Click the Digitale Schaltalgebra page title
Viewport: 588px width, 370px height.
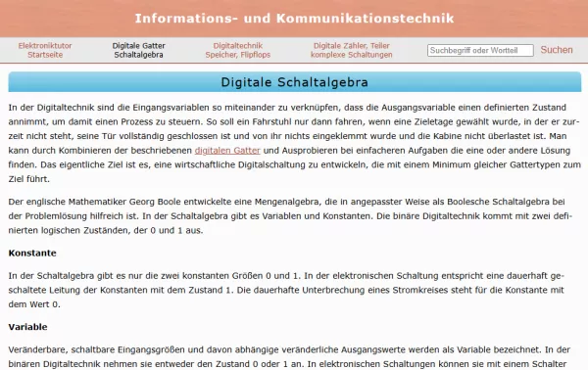click(x=295, y=82)
